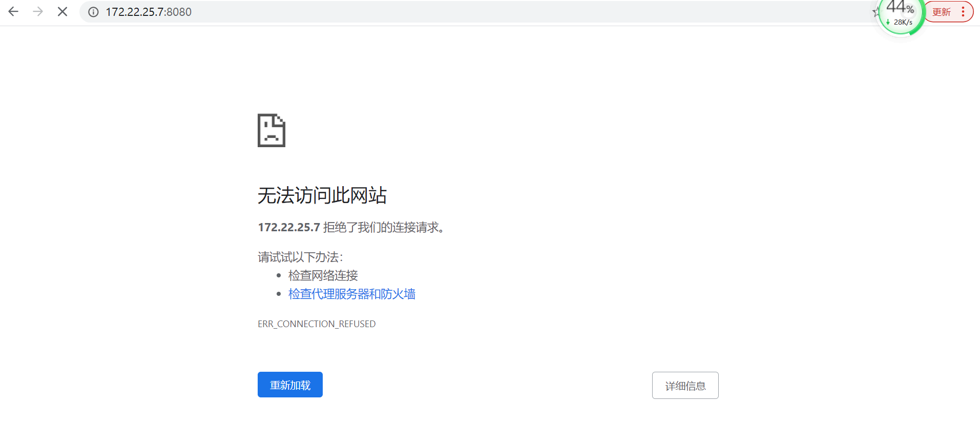Open the browser three-dot menu
This screenshot has height=442, width=980.
tap(963, 12)
